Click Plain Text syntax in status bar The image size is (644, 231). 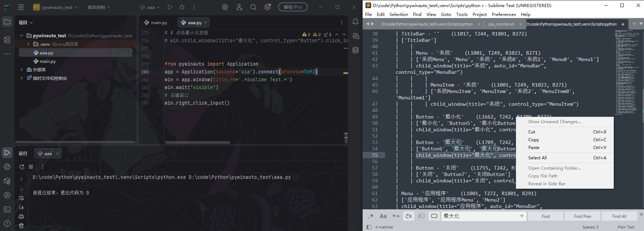click(626, 227)
